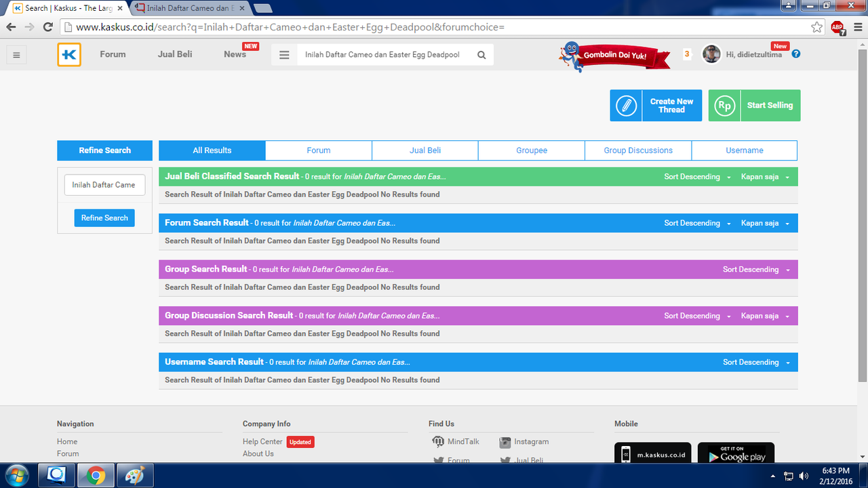Open the Help Center footer link
This screenshot has width=868, height=488.
coord(262,442)
